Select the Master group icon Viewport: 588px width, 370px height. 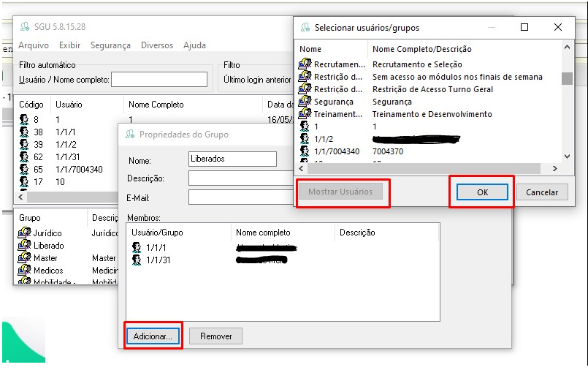(x=24, y=258)
